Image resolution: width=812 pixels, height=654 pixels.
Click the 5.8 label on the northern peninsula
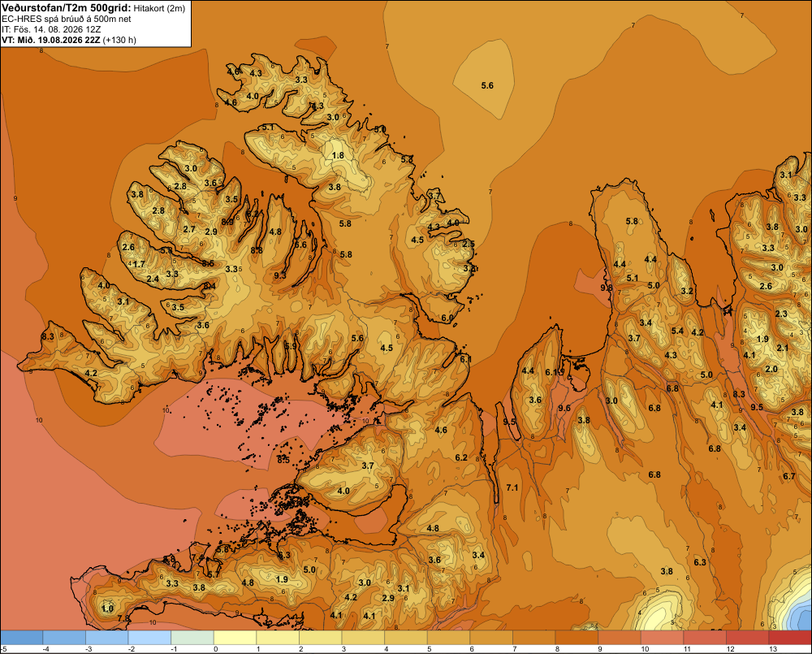pyautogui.click(x=632, y=221)
